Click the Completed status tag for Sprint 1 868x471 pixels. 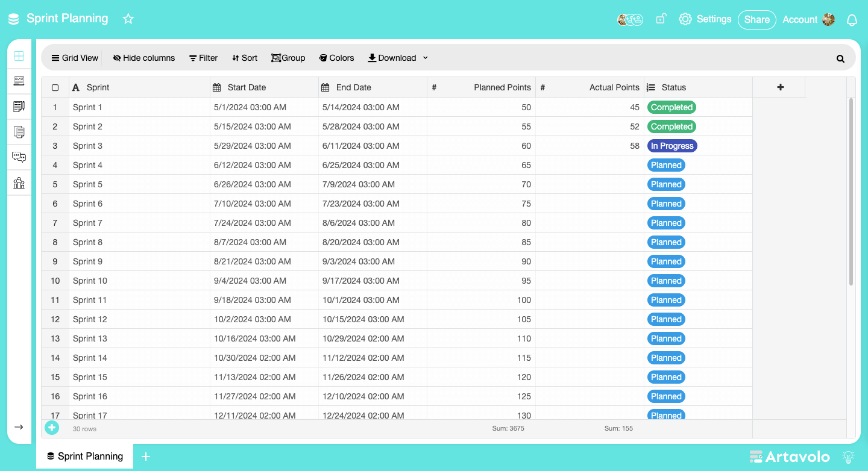click(671, 107)
